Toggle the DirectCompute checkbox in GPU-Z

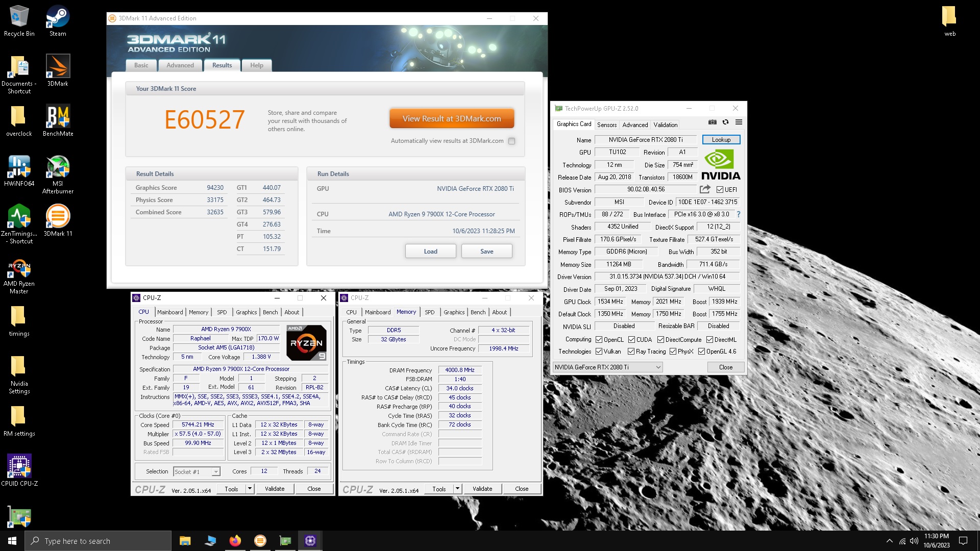click(660, 340)
